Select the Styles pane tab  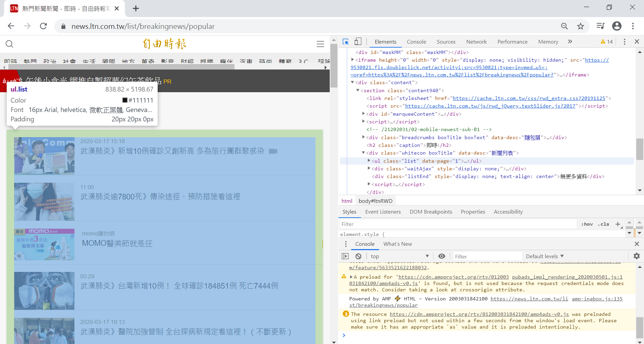tap(349, 212)
